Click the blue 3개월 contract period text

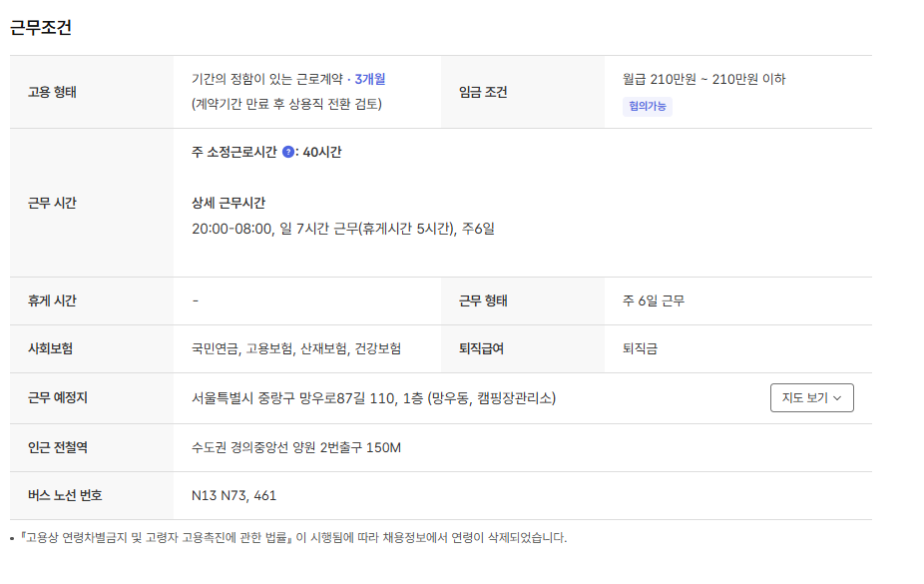tap(369, 79)
